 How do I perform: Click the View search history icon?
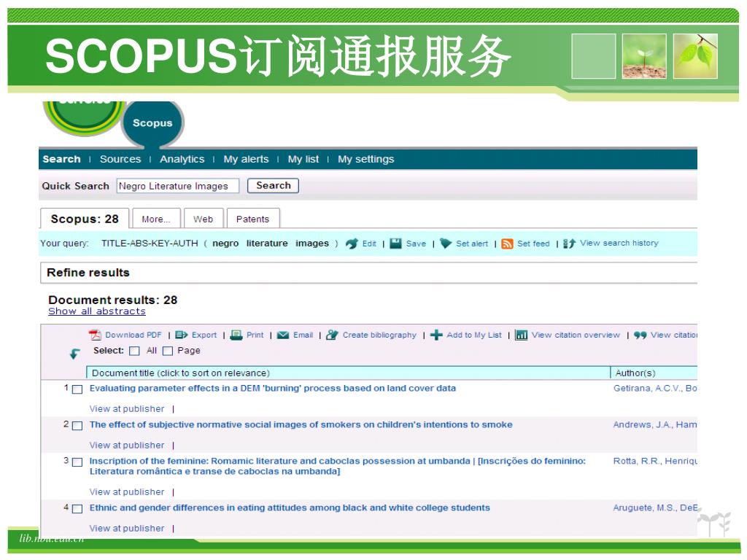coord(569,244)
